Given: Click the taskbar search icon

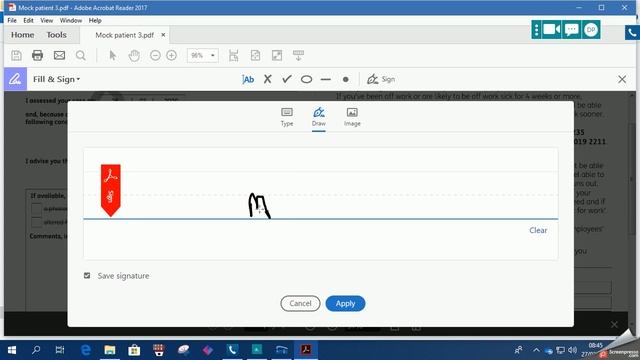Looking at the screenshot, I should [36, 350].
